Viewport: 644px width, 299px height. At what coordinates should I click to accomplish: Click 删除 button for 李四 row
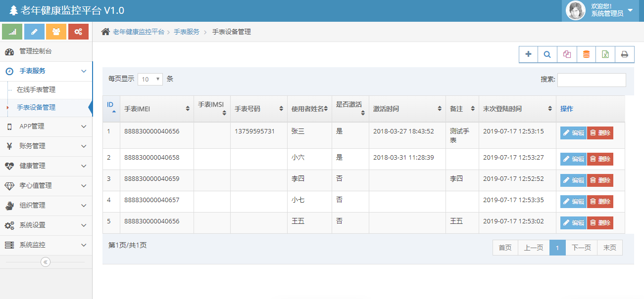600,180
